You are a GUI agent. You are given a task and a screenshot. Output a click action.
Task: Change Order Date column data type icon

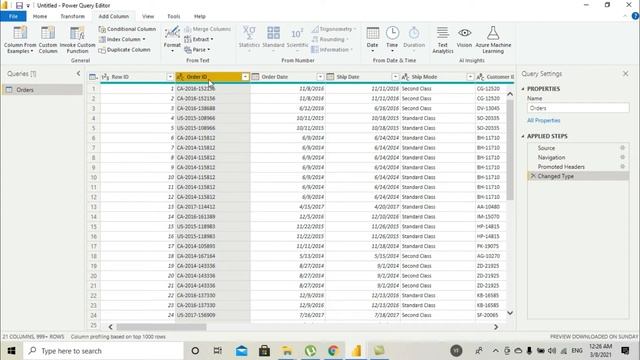pyautogui.click(x=256, y=77)
